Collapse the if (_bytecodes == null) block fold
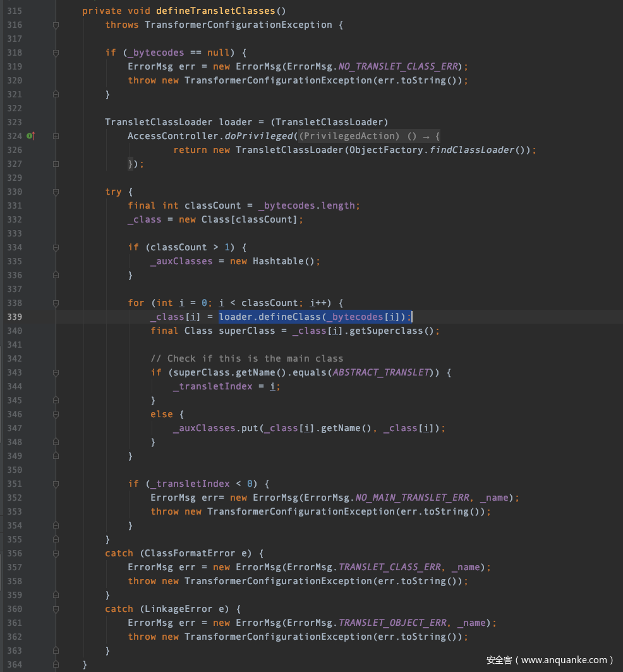The height and width of the screenshot is (672, 623). 55,52
